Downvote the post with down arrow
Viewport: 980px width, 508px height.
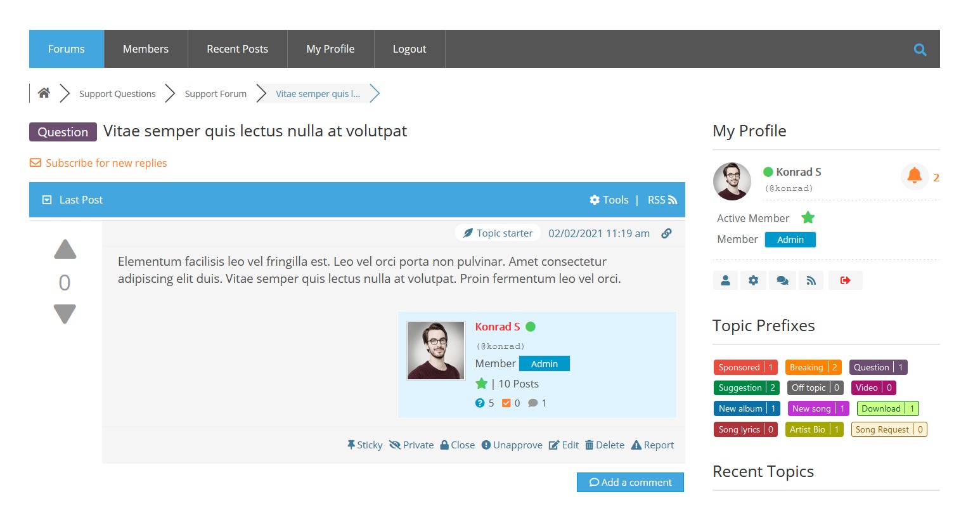[x=65, y=313]
